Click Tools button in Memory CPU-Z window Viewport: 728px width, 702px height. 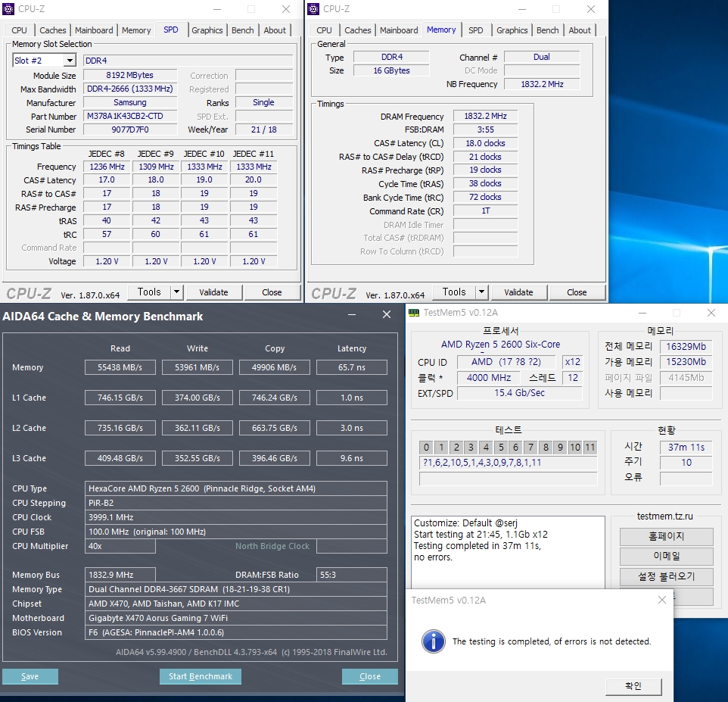[x=454, y=292]
